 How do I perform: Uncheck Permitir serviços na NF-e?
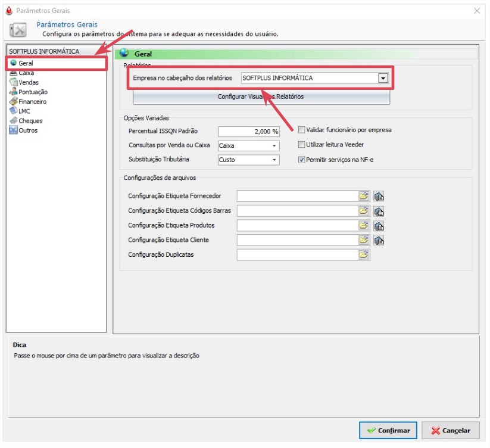(302, 160)
